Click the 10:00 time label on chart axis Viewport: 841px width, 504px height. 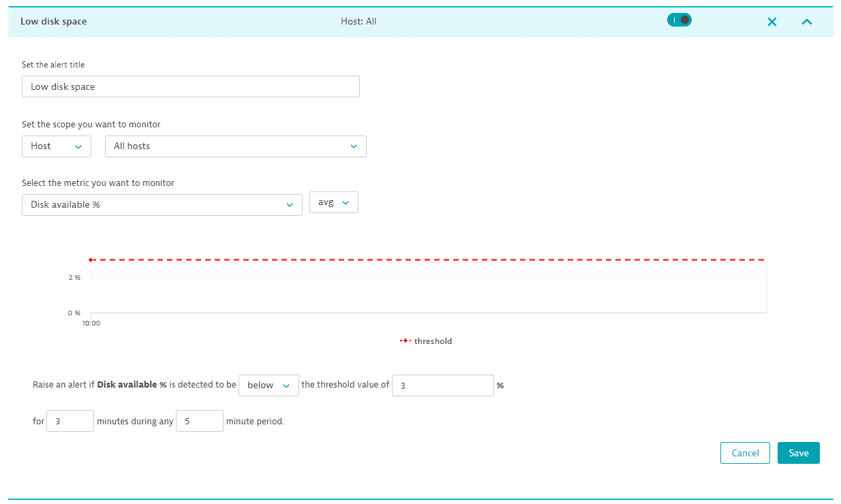point(91,324)
